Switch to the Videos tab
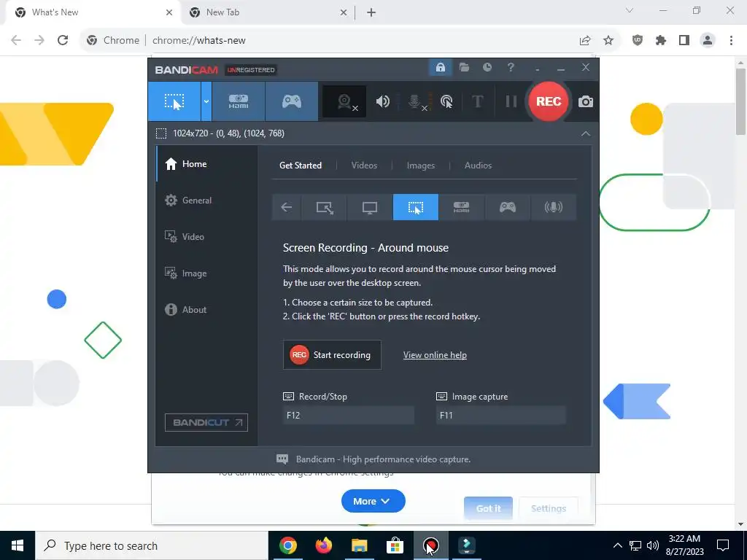Screen dimensions: 747x560 [x=365, y=166]
